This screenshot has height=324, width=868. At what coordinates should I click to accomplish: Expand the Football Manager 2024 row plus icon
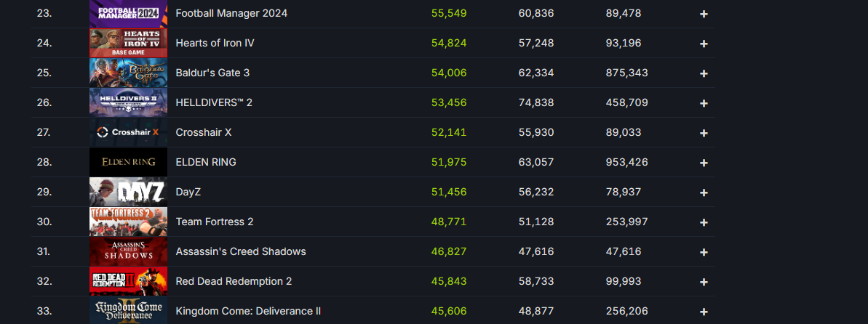pos(704,14)
